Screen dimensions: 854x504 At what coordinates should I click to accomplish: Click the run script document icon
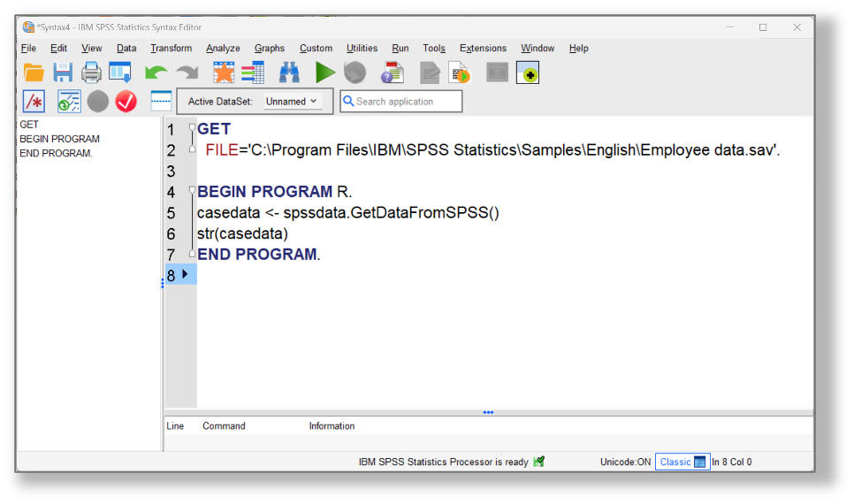459,73
